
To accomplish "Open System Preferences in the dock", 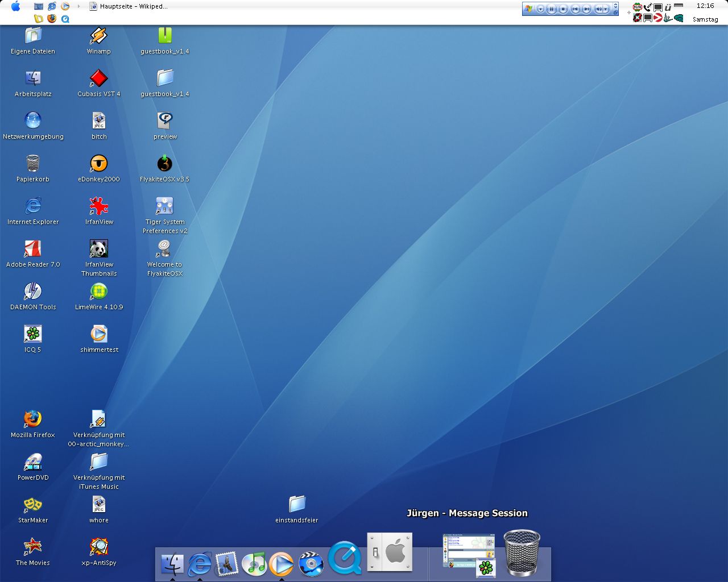I will 390,552.
